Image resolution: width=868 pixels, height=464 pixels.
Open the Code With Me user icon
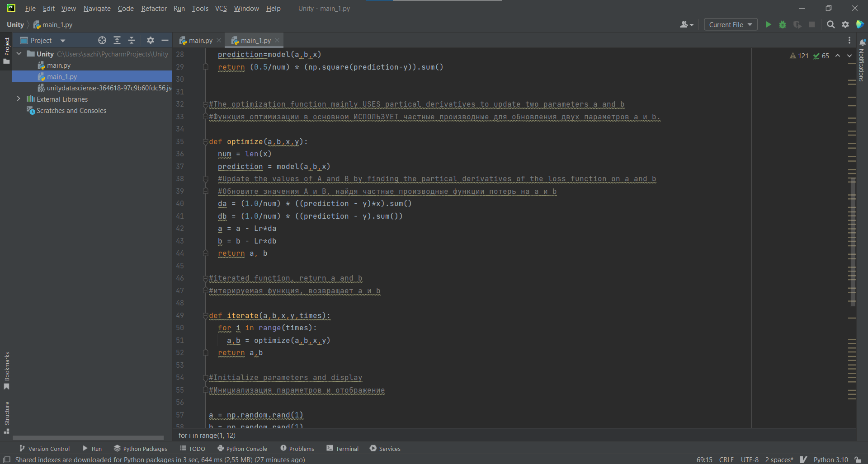(x=686, y=24)
